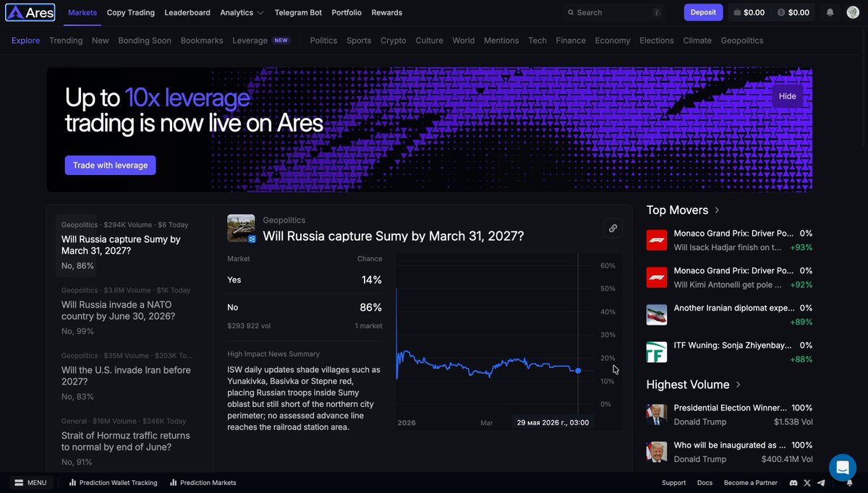Expand Top Movers section chevron
Image resolution: width=868 pixels, height=493 pixels.
click(x=717, y=210)
